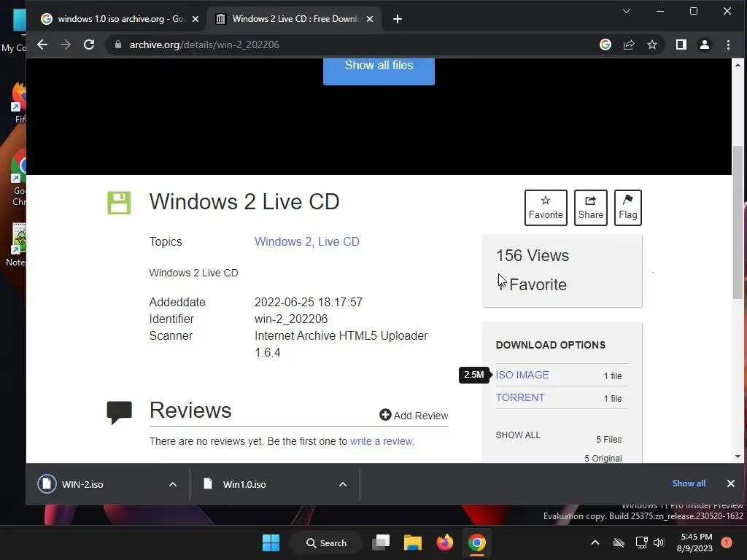
Task: Click the padlock site info icon
Action: point(118,44)
